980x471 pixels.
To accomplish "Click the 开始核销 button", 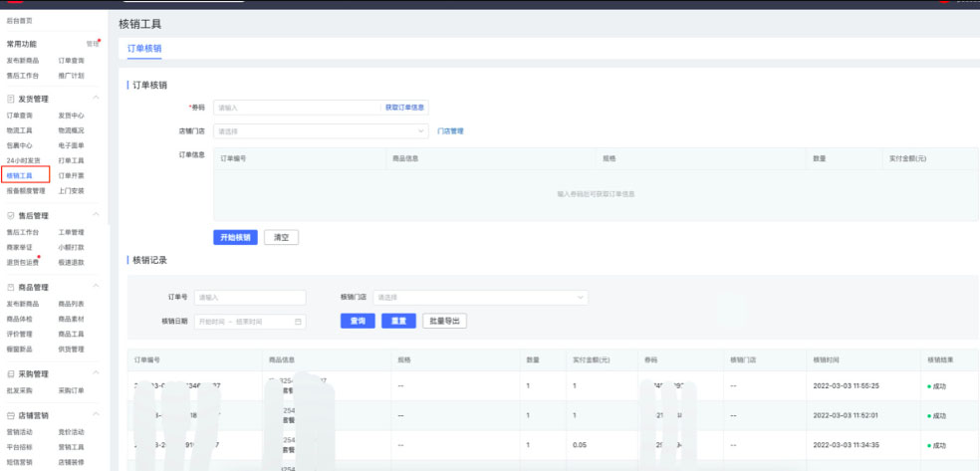I will tap(236, 238).
